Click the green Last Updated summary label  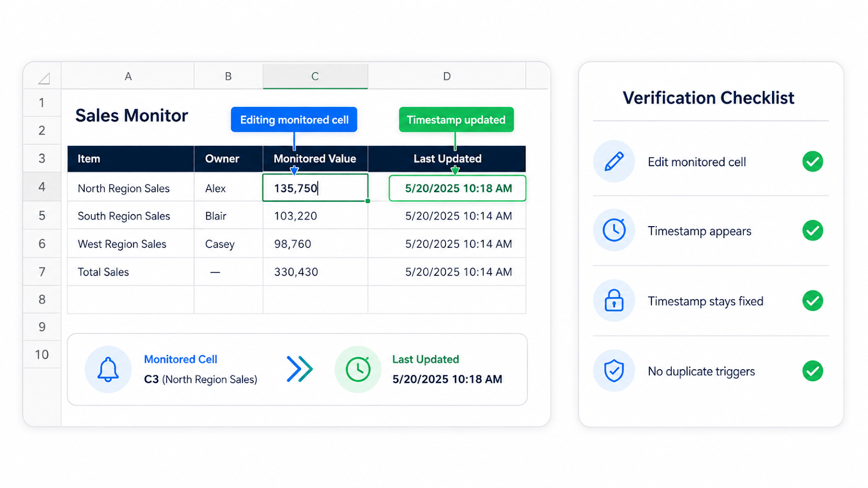point(426,359)
